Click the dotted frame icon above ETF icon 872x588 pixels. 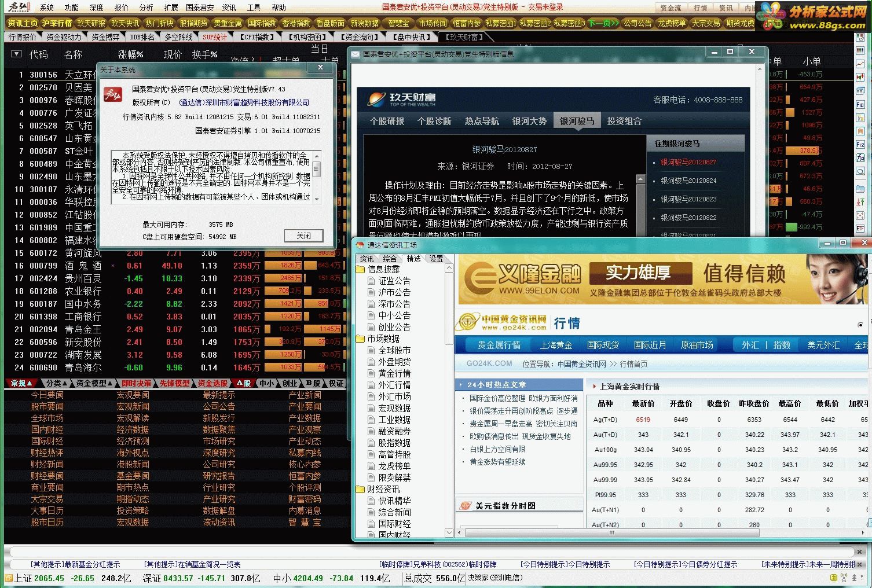(x=860, y=215)
